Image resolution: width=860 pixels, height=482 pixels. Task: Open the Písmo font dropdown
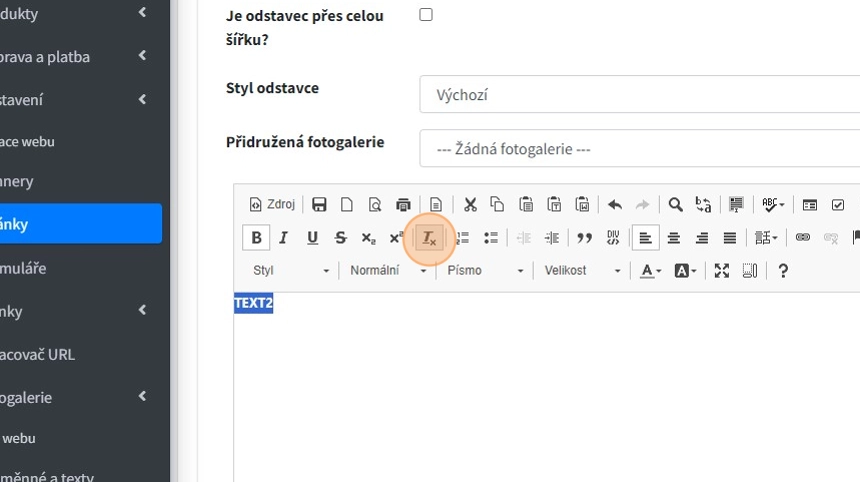[x=485, y=271]
